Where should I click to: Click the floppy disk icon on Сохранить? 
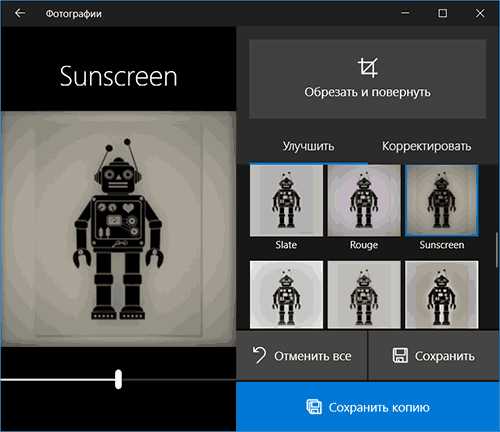click(400, 355)
